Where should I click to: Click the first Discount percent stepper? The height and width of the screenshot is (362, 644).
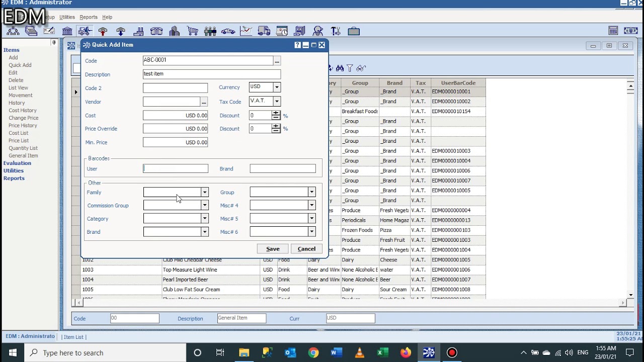(276, 115)
